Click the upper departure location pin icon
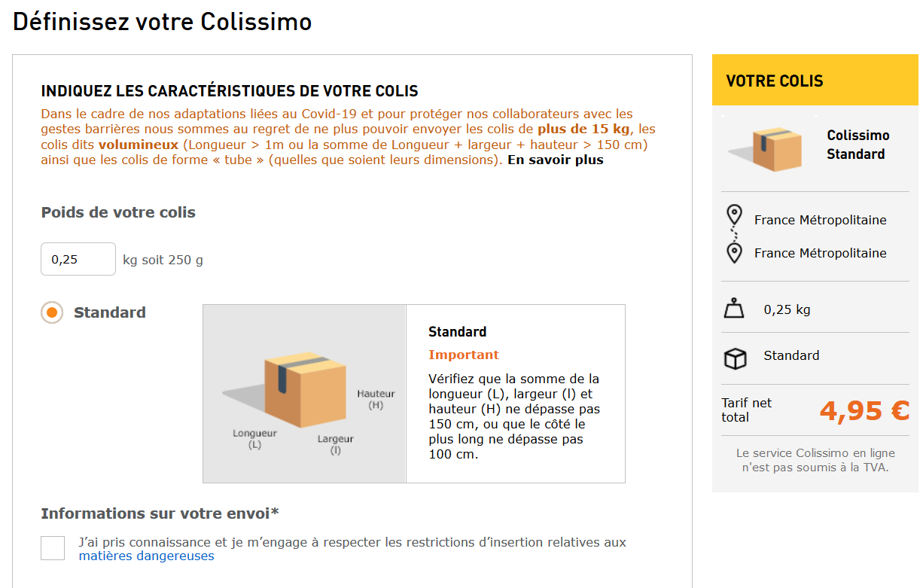923x588 pixels. click(x=734, y=216)
